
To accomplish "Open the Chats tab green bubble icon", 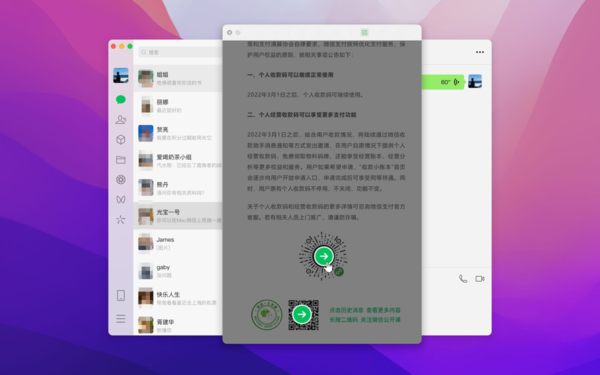I will [x=121, y=100].
